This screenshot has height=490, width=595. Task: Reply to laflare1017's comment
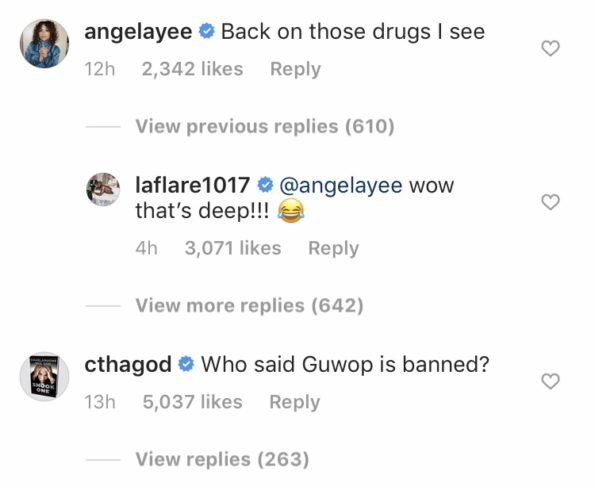334,248
